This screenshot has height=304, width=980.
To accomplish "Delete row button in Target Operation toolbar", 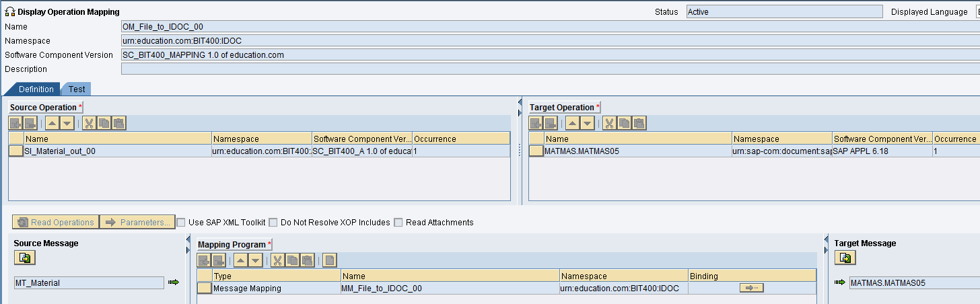I will 551,123.
